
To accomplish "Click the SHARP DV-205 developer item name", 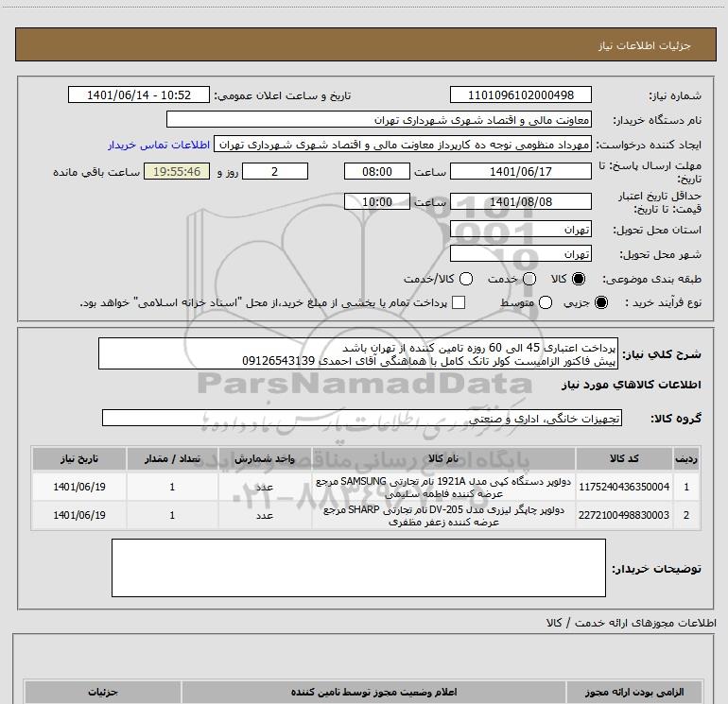I will (x=443, y=515).
